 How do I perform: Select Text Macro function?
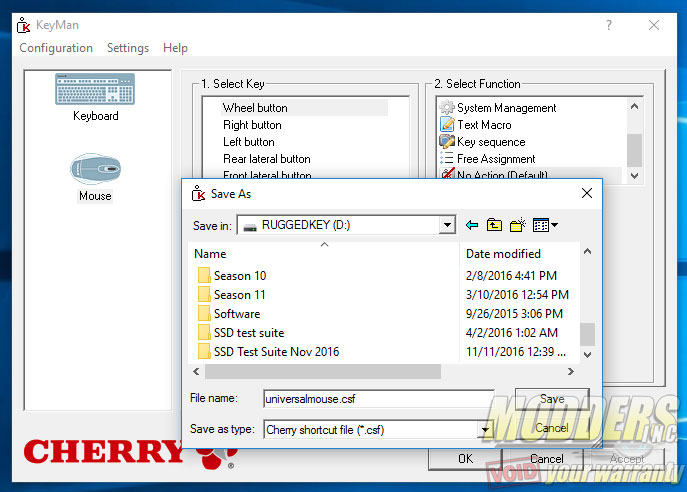[x=484, y=125]
